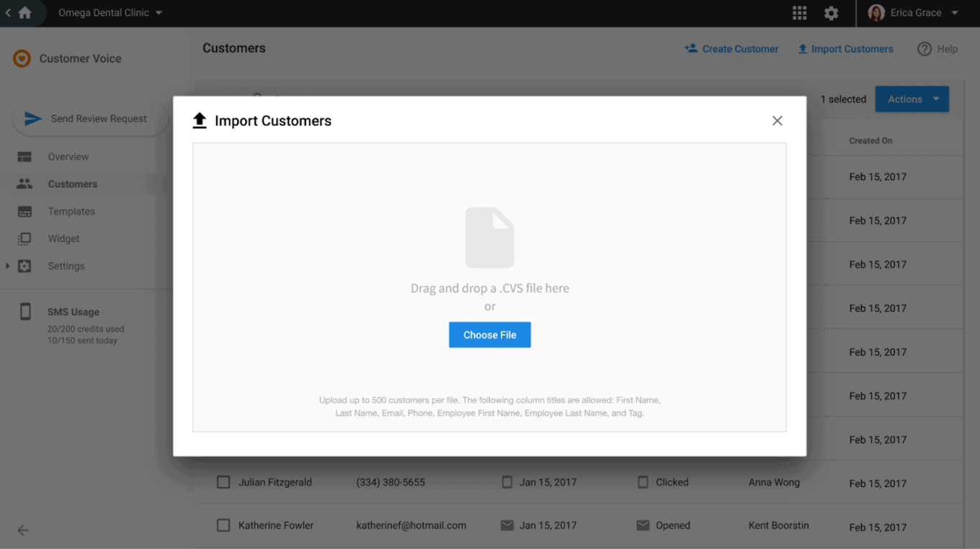Viewport: 980px width, 549px height.
Task: Open the apps grid icon
Action: 799,13
